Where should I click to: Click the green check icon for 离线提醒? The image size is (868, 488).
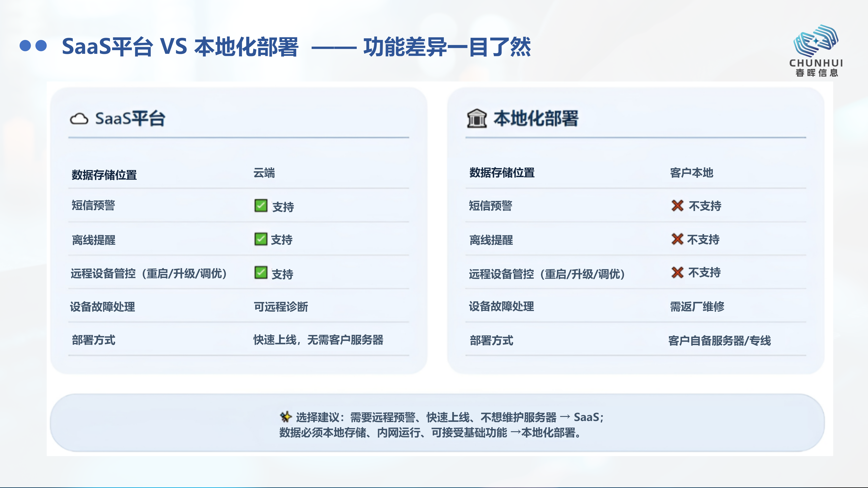coord(261,239)
